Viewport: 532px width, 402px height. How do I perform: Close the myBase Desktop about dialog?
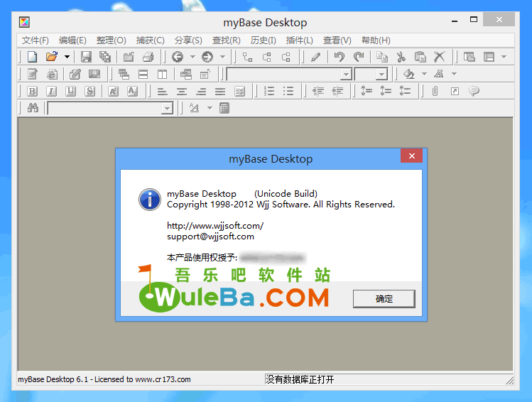411,156
